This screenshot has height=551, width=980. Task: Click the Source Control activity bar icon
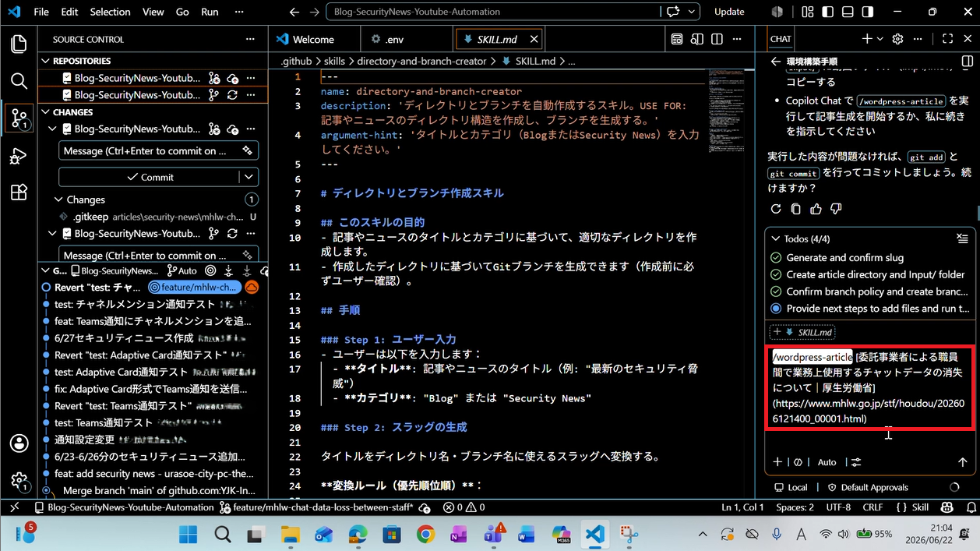point(19,118)
